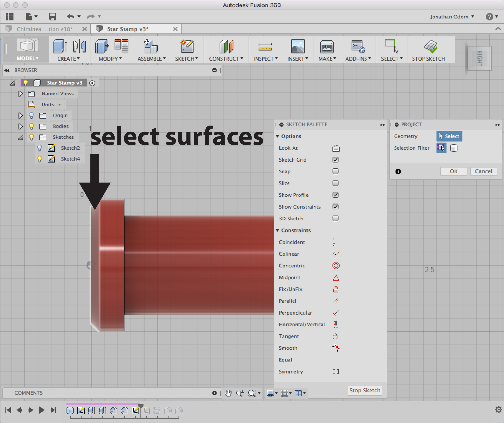Collapse the Constraints section in Sketch Palette

278,230
